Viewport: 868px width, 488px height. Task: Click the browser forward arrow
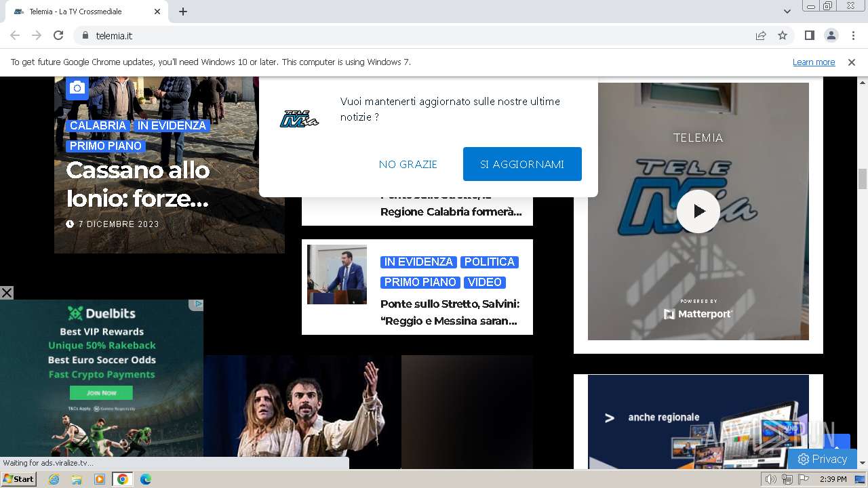[x=37, y=35]
